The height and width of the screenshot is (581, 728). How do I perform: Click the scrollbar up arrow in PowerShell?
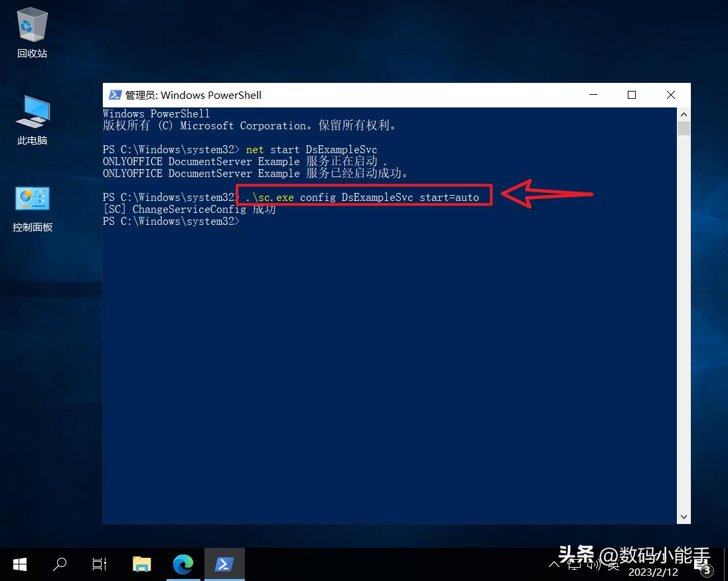[684, 114]
